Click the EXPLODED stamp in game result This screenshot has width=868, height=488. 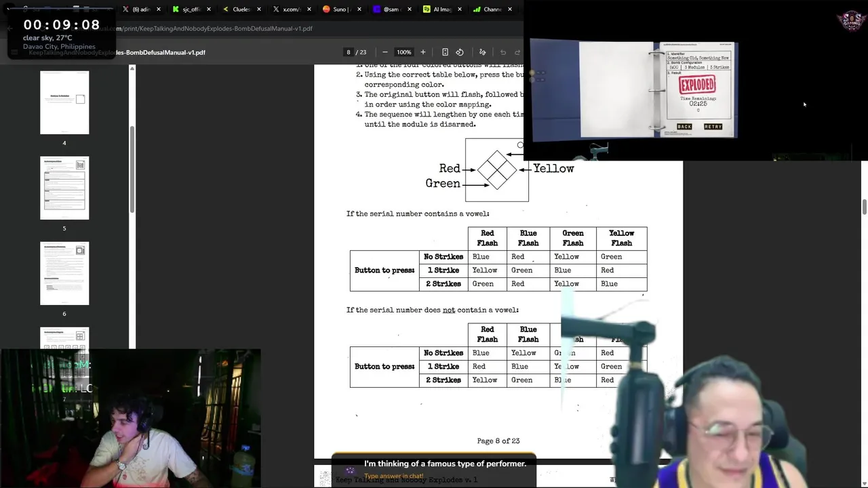point(697,84)
